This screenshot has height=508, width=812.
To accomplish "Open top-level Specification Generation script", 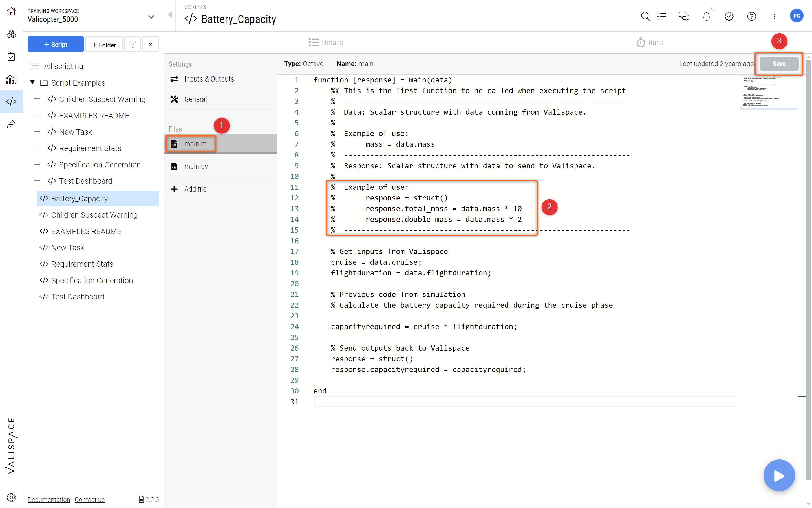I will (92, 280).
